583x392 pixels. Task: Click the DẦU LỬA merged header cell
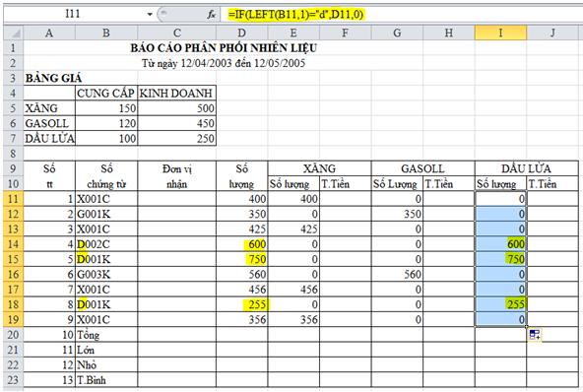pyautogui.click(x=526, y=168)
